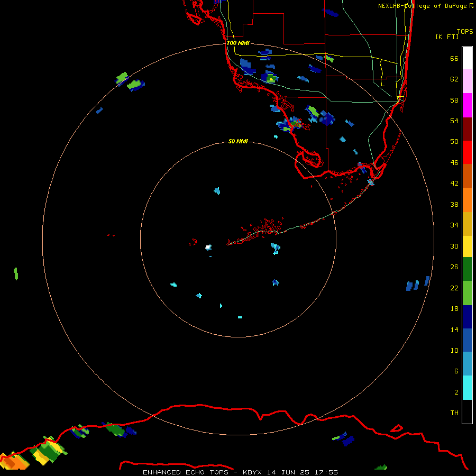Viewport: 476px width, 476px height.
Task: Click the '100 NMI' range ring label
Action: tap(238, 43)
